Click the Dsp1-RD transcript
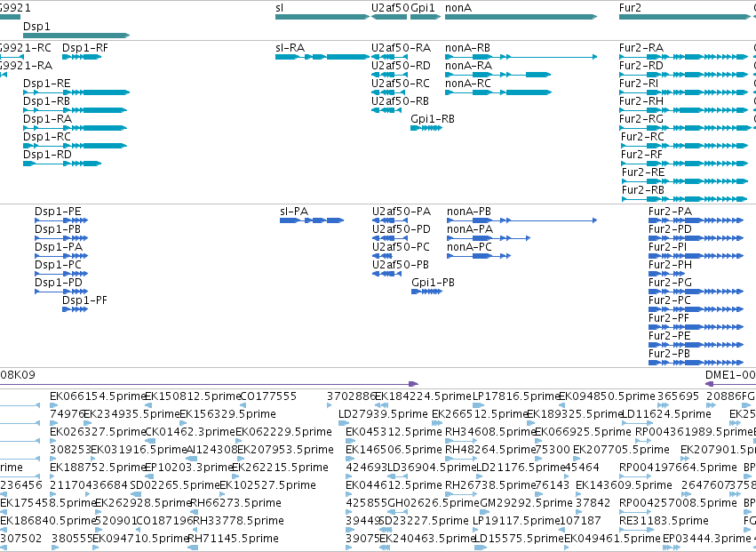The image size is (756, 552). click(x=62, y=164)
